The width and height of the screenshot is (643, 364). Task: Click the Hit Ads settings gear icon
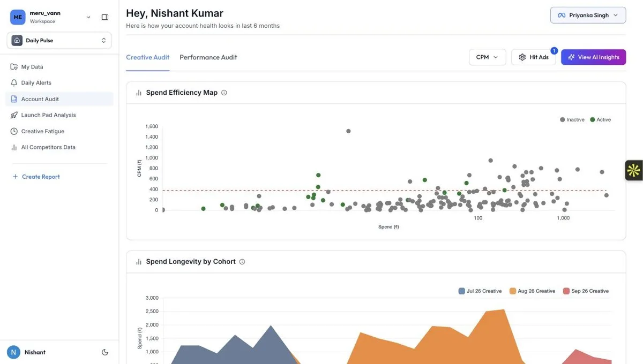point(522,57)
